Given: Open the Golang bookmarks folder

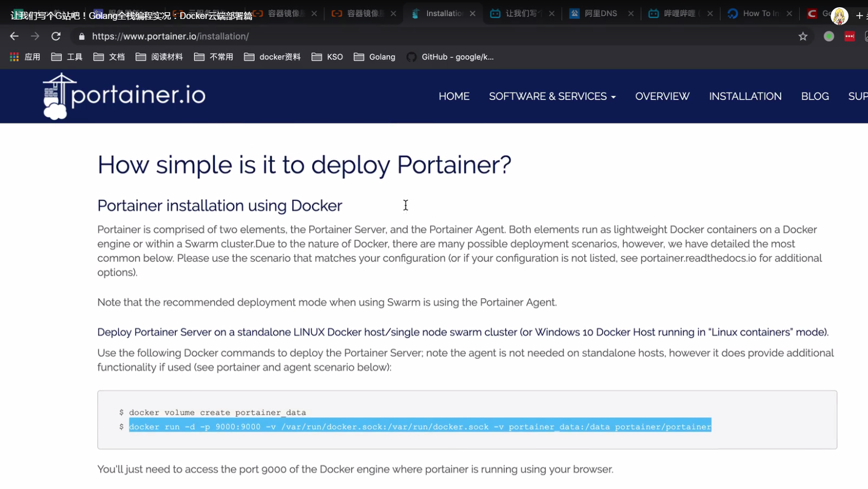Looking at the screenshot, I should pos(374,57).
